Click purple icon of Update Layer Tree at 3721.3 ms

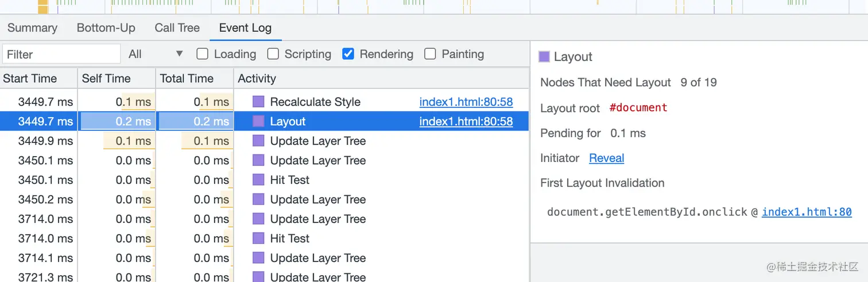[x=259, y=277]
